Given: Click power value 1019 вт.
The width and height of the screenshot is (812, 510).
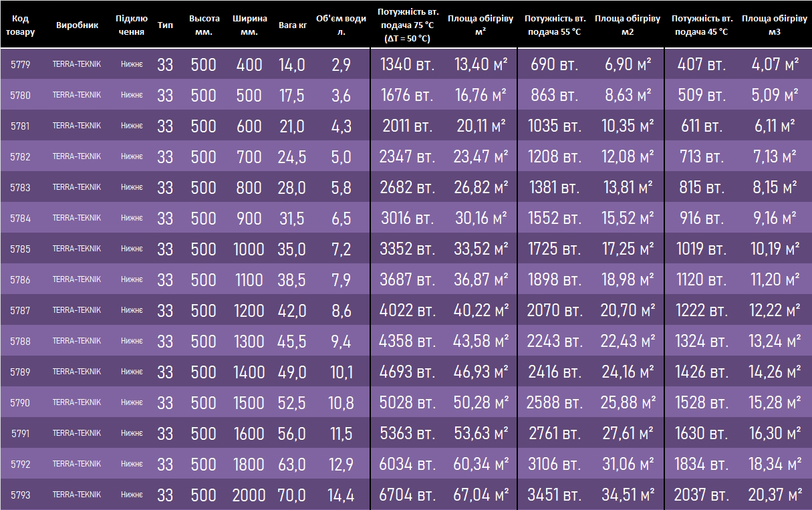Looking at the screenshot, I should (702, 249).
